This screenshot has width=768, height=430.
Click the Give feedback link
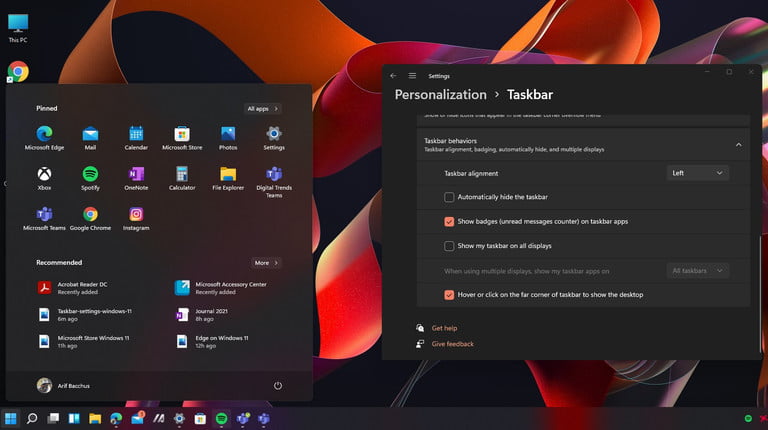[453, 344]
